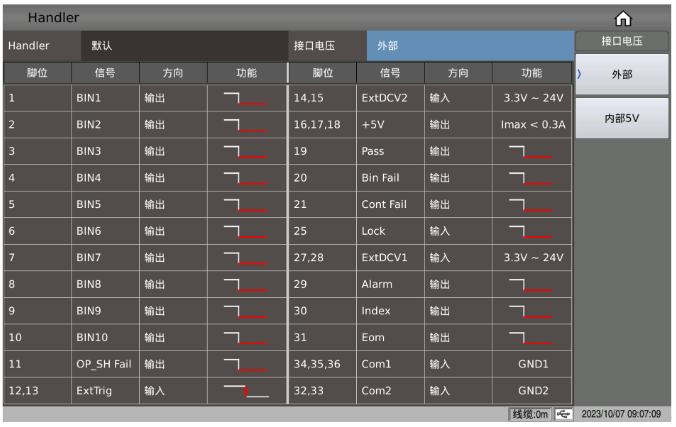Viewport: 676px width, 427px height.
Task: Click the BIN4 falling-edge waveform icon
Action: point(245,178)
